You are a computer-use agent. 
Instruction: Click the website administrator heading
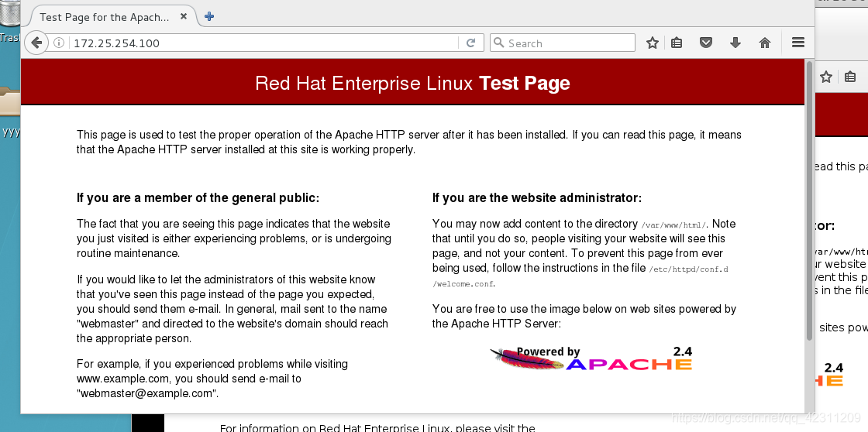(537, 198)
